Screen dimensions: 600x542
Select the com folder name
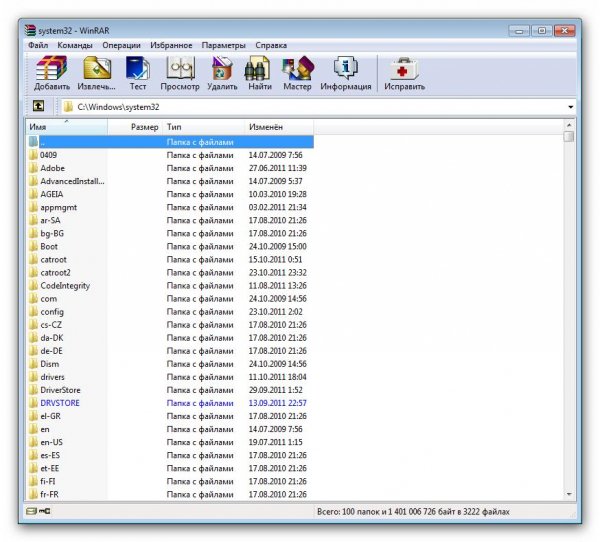click(49, 299)
